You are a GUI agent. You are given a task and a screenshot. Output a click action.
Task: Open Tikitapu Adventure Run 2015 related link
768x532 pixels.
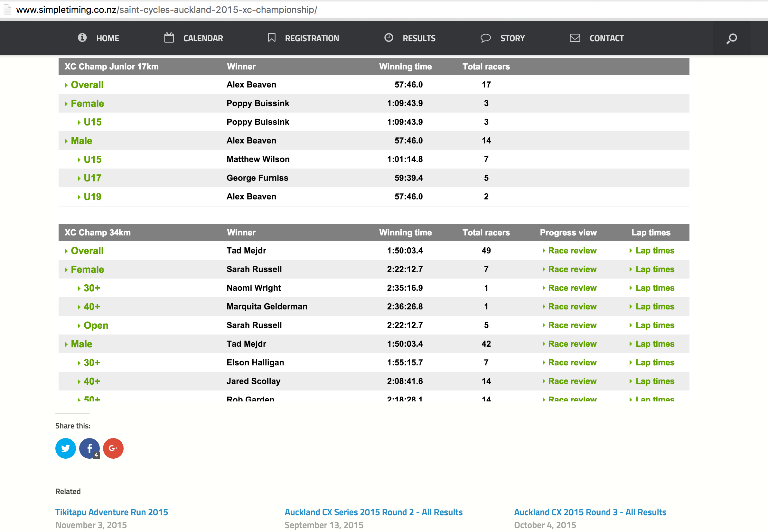point(112,512)
